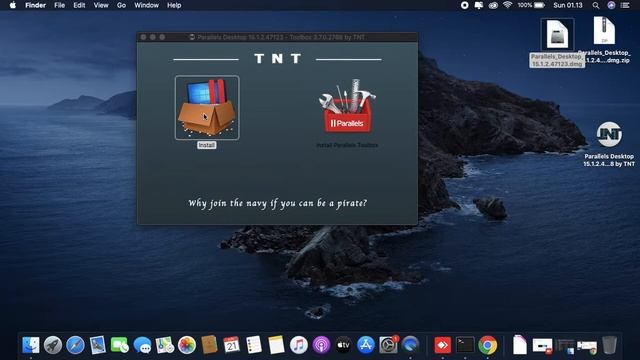This screenshot has width=640, height=360.
Task: Open Safari from the Dock
Action: pyautogui.click(x=75, y=345)
